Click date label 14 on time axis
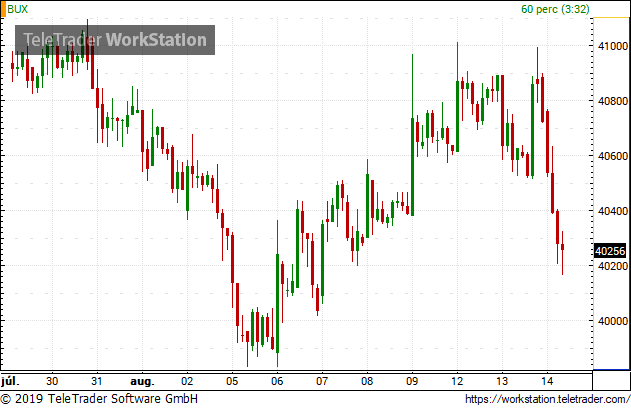 [x=547, y=381]
